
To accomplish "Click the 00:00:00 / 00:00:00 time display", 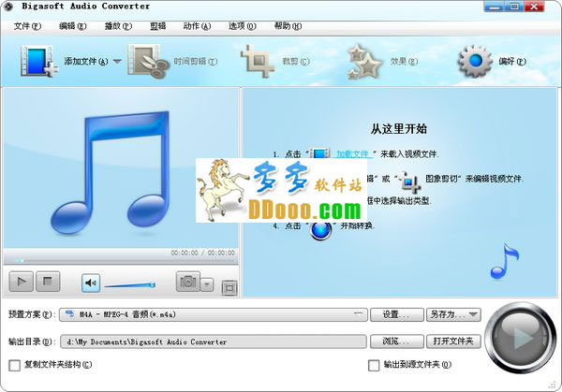I will 203,253.
